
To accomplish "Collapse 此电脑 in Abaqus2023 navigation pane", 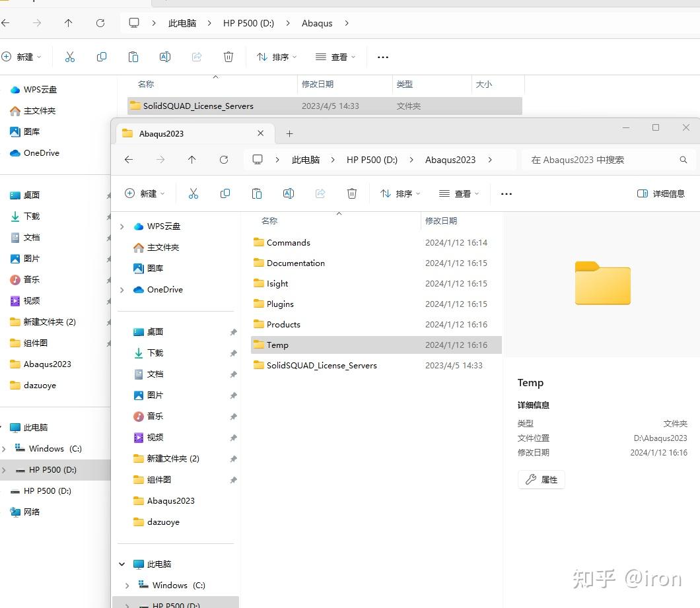I will point(122,564).
